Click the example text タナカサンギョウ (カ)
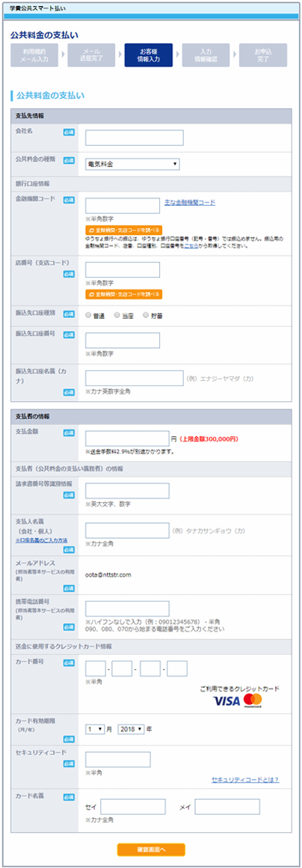The height and width of the screenshot is (868, 302). pos(209,531)
